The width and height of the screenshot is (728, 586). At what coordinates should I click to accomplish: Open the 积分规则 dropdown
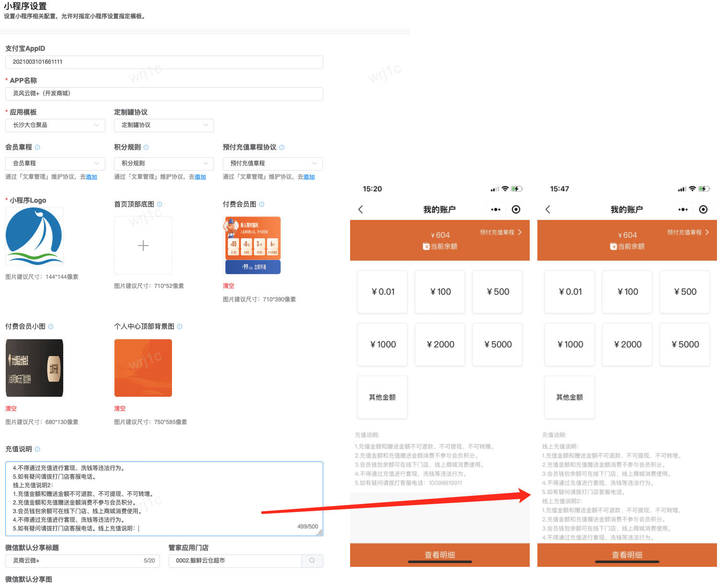(164, 163)
